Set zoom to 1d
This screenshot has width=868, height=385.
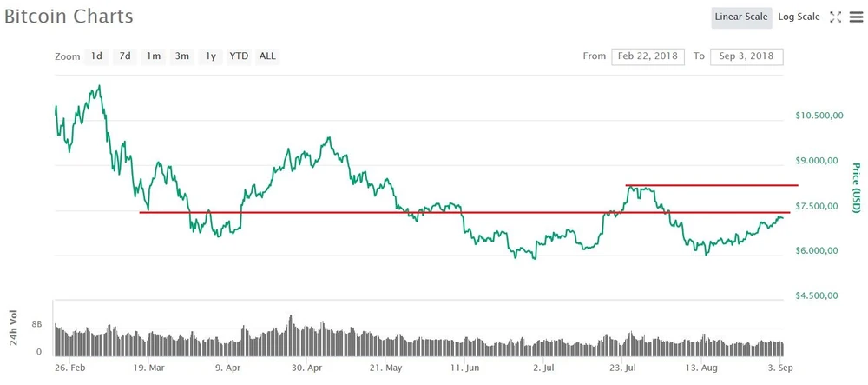96,56
